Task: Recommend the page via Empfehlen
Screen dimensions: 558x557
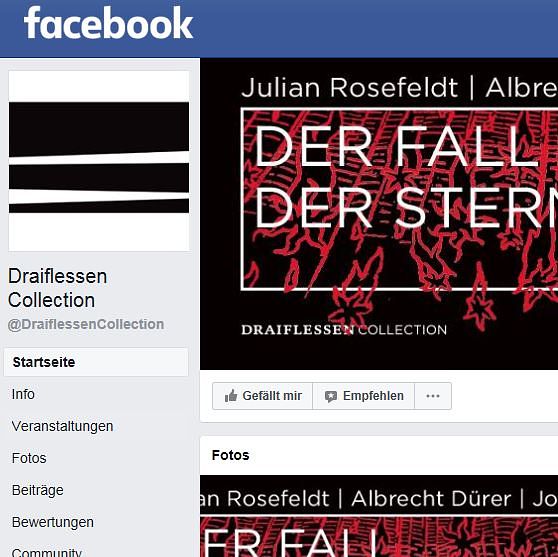Action: click(x=364, y=396)
